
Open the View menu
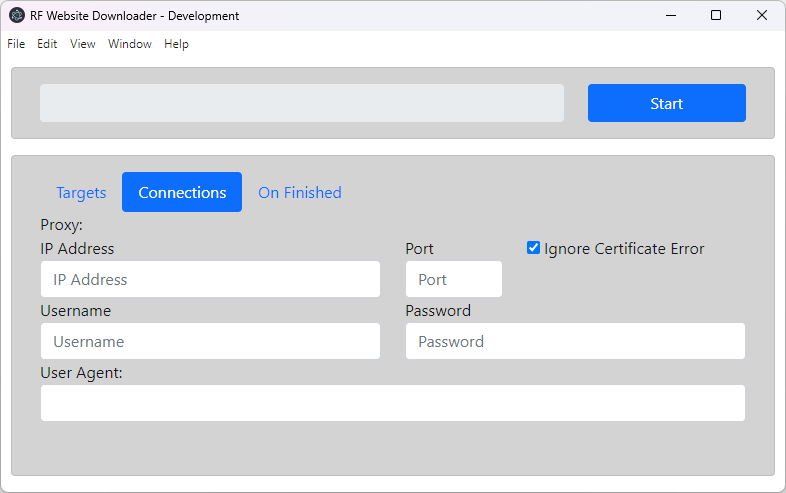(83, 44)
